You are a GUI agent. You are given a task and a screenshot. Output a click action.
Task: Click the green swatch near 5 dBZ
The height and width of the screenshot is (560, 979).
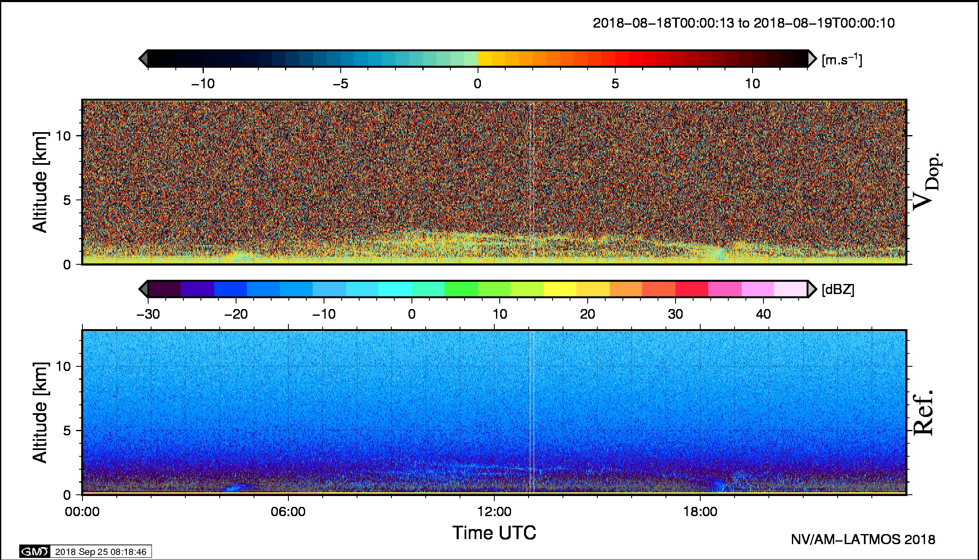461,289
